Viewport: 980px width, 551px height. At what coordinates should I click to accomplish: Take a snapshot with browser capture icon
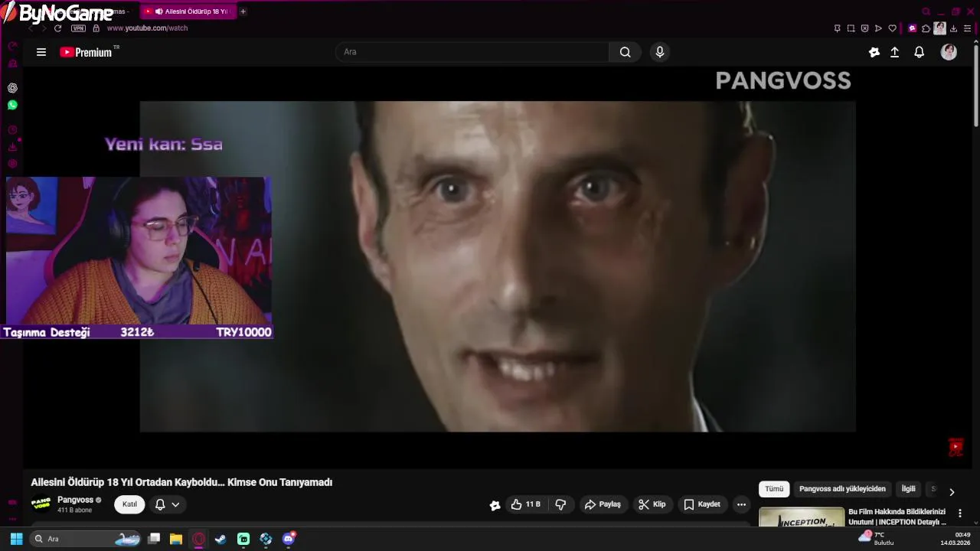(x=851, y=28)
